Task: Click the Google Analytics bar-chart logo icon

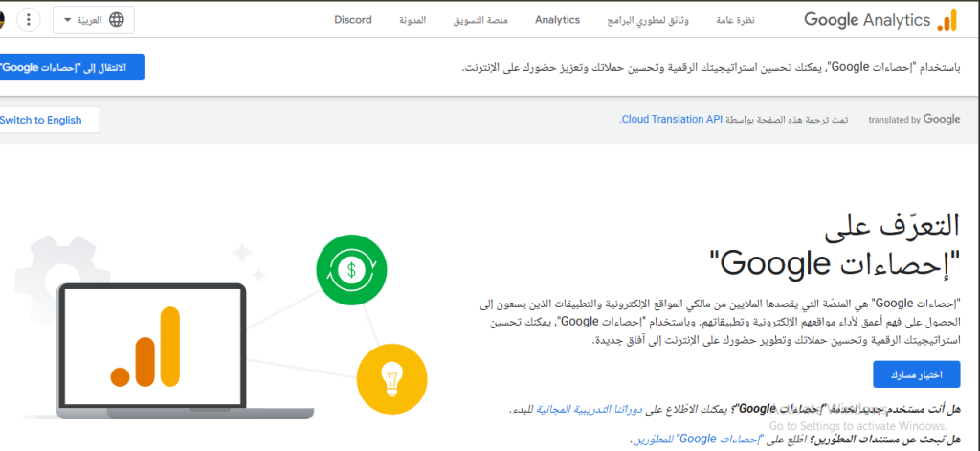Action: pos(947,20)
